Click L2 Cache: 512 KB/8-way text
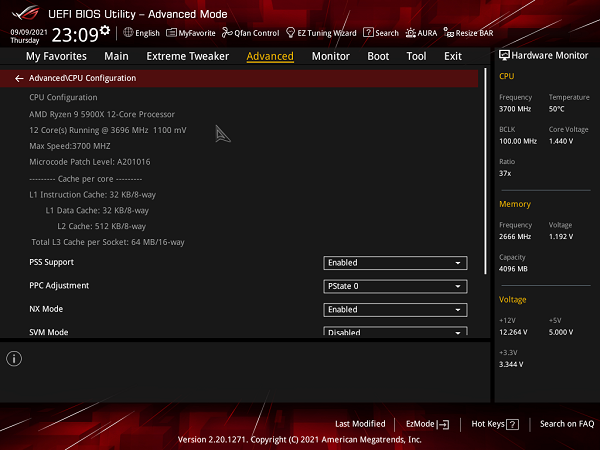 (x=101, y=226)
